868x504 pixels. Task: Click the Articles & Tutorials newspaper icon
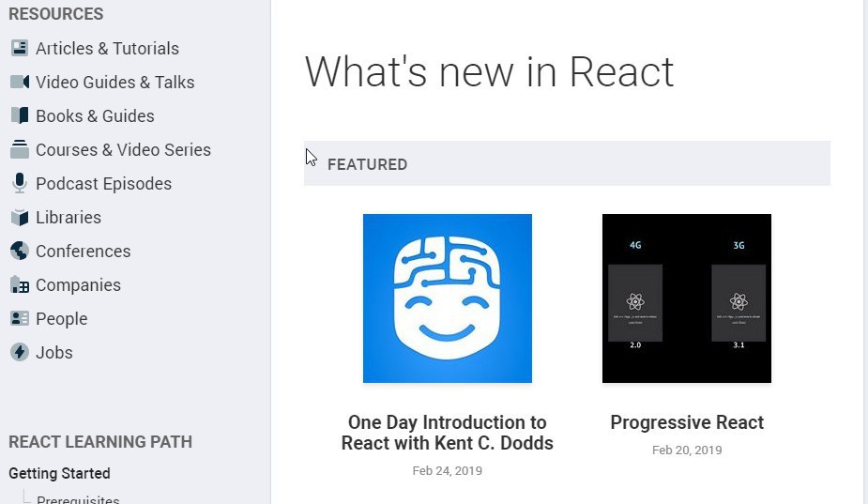(20, 48)
